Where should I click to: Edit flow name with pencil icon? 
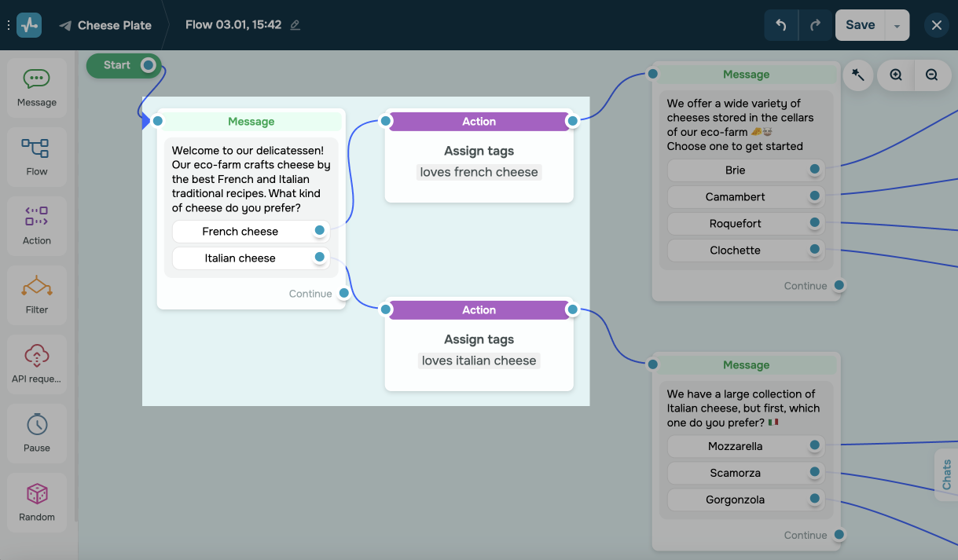(x=295, y=25)
